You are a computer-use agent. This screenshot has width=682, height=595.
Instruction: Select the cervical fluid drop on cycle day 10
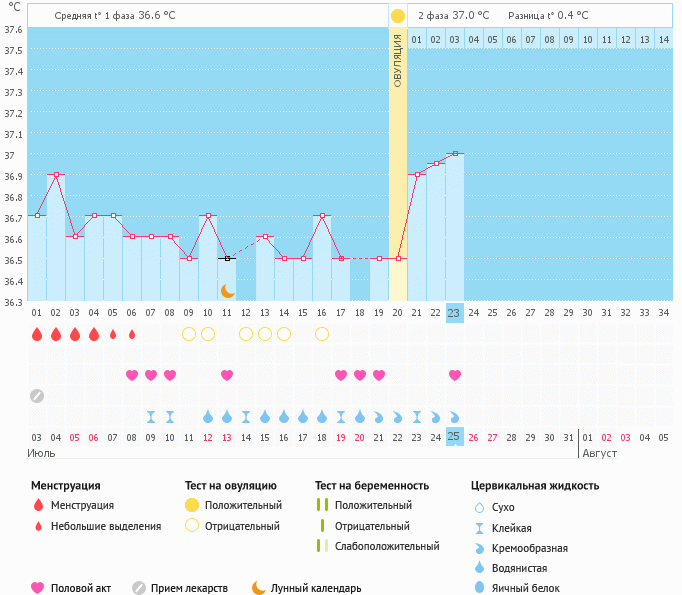tap(208, 416)
